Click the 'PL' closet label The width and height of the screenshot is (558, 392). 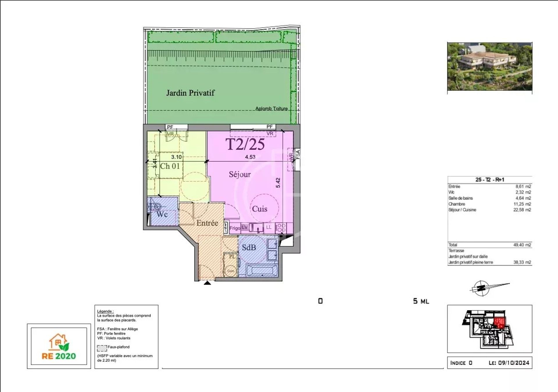click(232, 257)
